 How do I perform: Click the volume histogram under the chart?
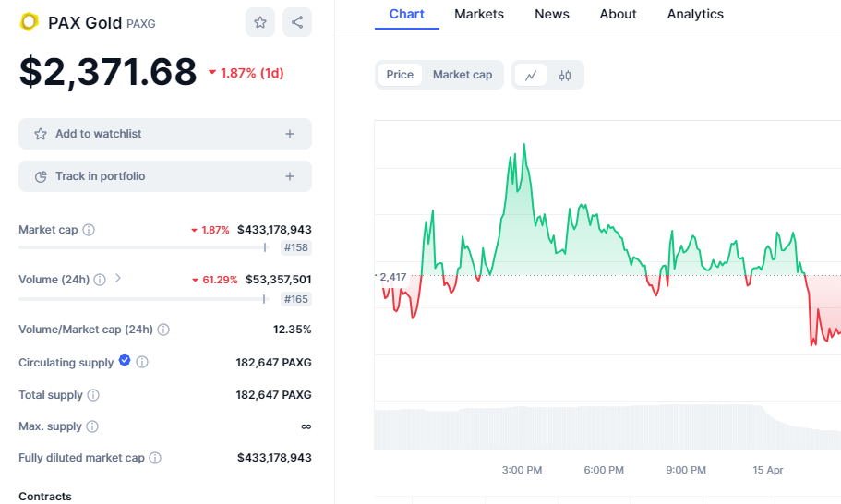point(607,428)
